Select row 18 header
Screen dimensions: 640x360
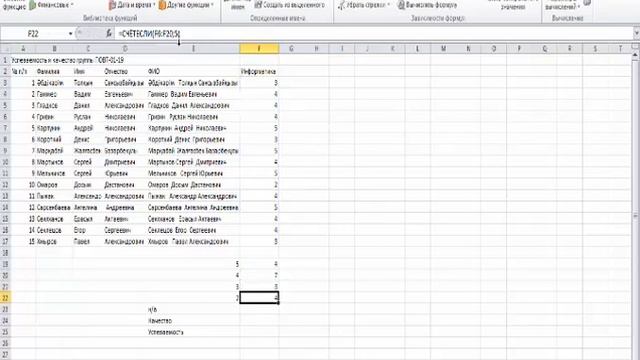click(5, 253)
